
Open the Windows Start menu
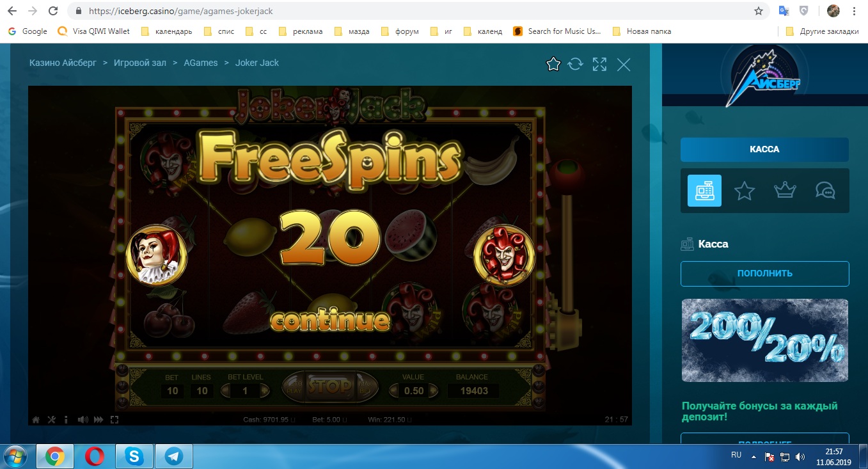pos(16,456)
